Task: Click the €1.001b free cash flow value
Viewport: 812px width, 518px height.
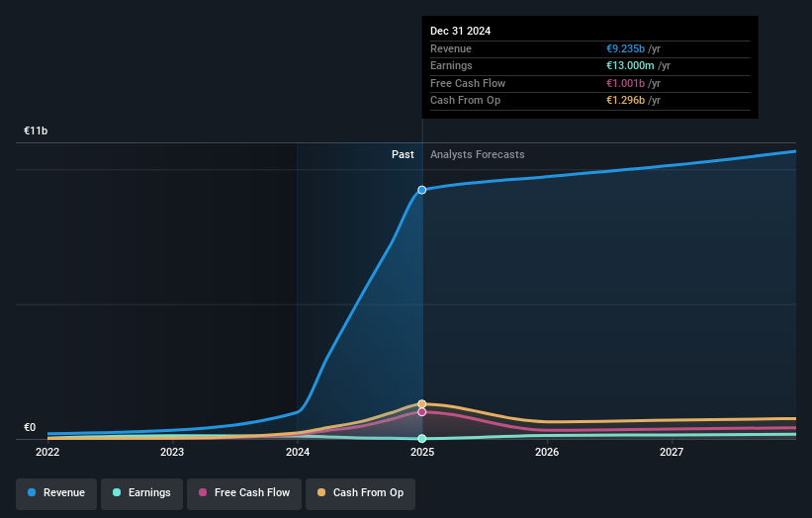Action: [x=626, y=83]
